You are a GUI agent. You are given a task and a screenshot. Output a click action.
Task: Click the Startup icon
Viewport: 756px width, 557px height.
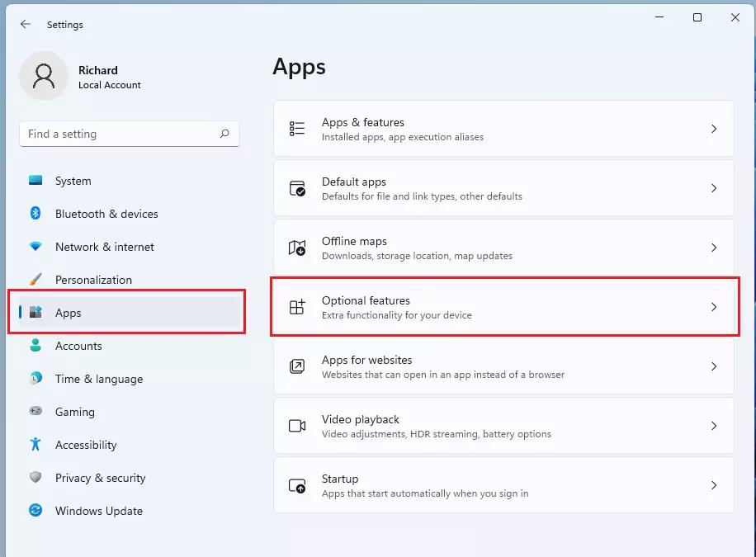pos(297,485)
